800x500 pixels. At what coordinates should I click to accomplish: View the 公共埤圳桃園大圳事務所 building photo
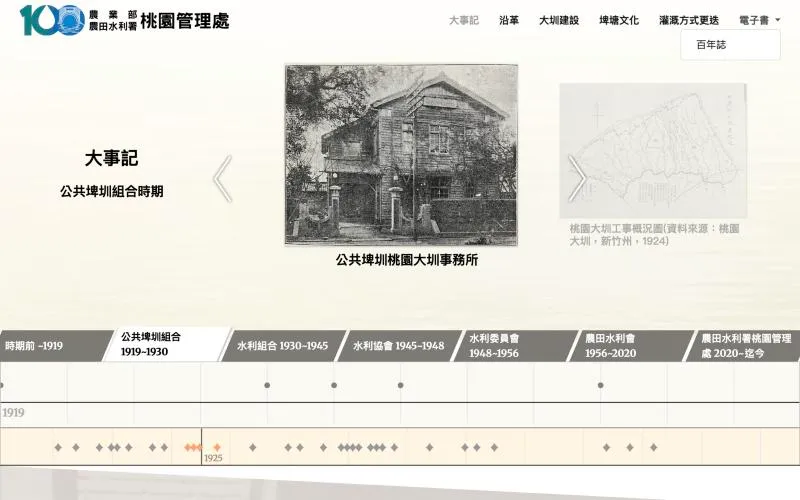point(401,155)
